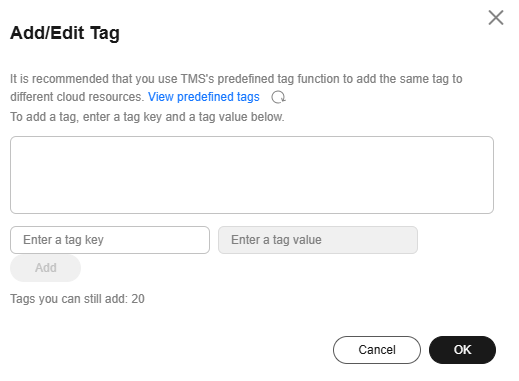Click the 'Tags you can still add: 20' text

point(77,299)
